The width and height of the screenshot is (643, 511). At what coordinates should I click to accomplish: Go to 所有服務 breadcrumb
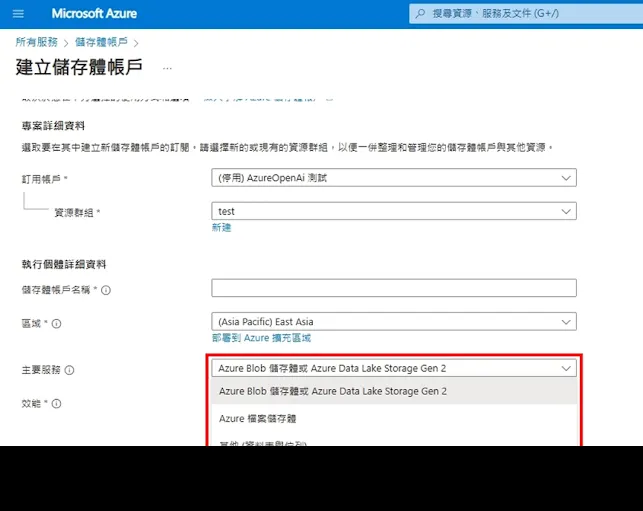pos(36,42)
